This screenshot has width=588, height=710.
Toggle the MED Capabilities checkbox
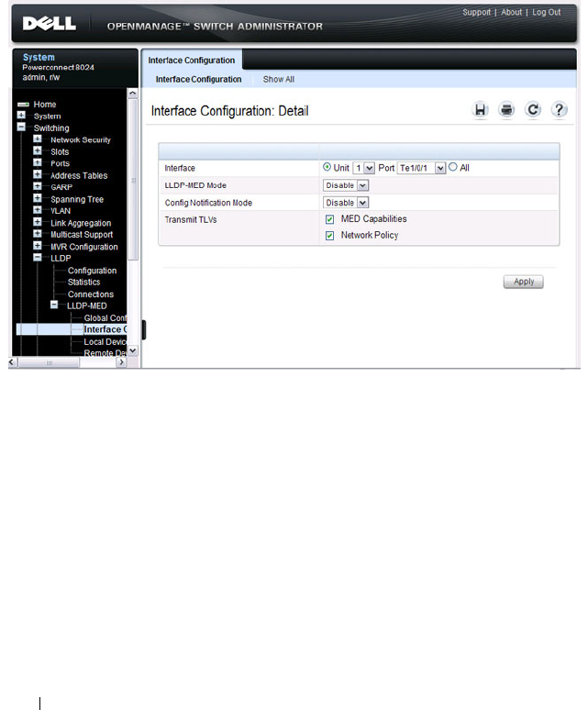(x=329, y=219)
